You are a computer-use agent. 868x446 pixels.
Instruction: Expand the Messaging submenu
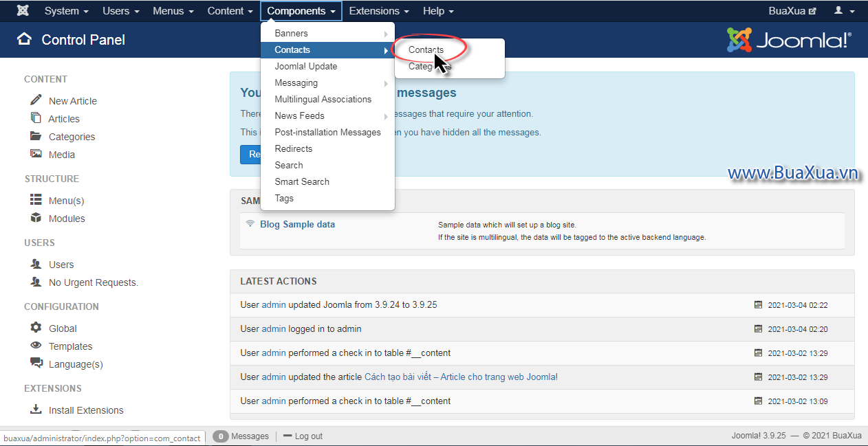pos(327,82)
